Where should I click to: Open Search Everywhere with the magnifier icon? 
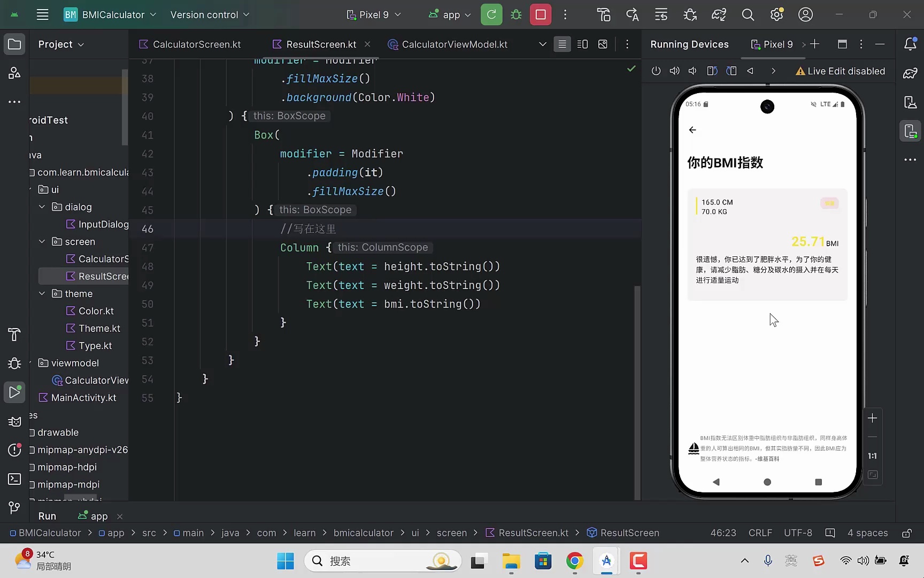[749, 14]
